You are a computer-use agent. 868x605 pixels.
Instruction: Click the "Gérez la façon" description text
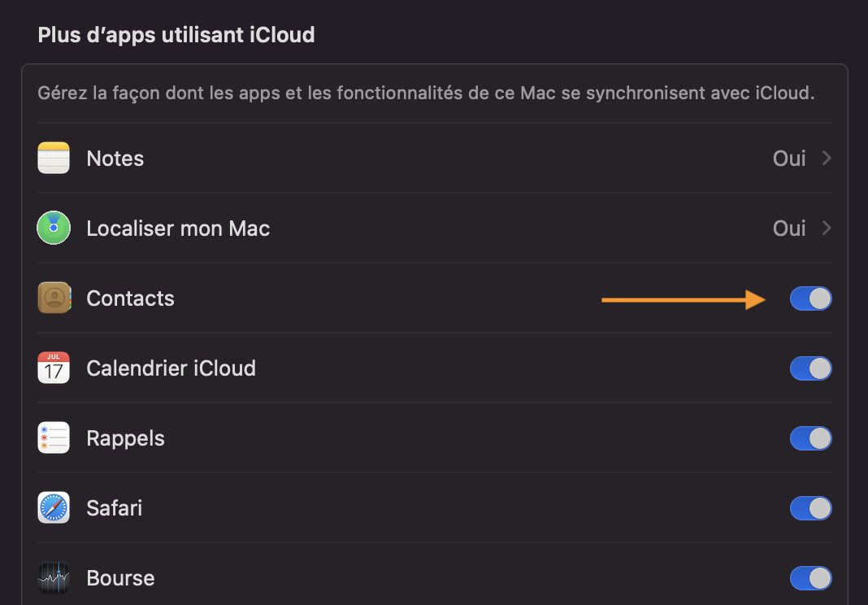[425, 93]
